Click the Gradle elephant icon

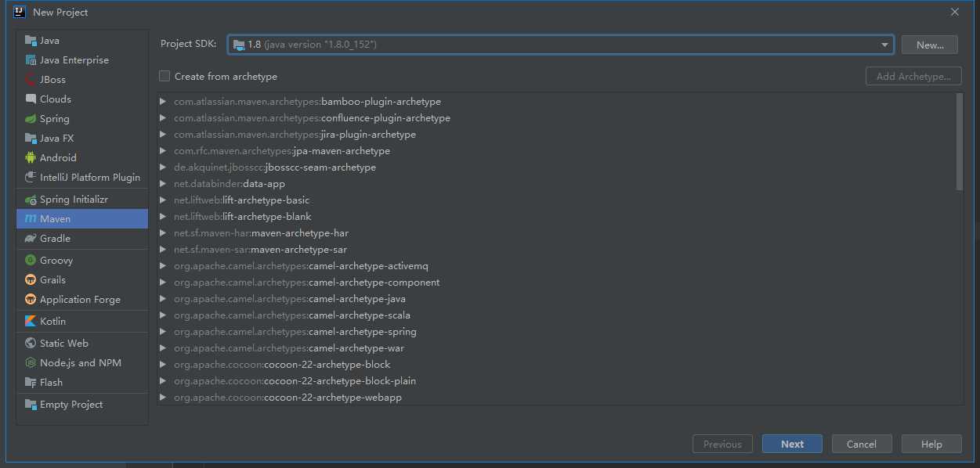[31, 239]
